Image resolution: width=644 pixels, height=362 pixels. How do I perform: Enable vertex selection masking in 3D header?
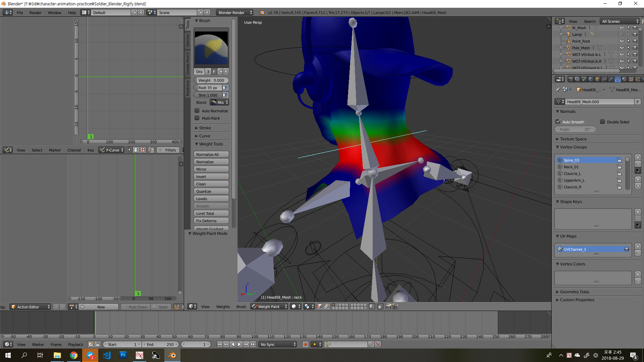coord(326,306)
